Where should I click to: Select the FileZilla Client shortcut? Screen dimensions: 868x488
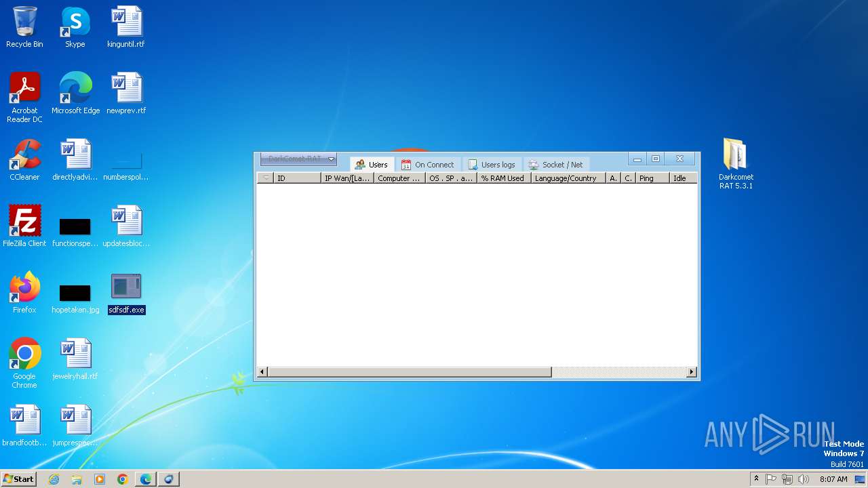[x=24, y=226]
